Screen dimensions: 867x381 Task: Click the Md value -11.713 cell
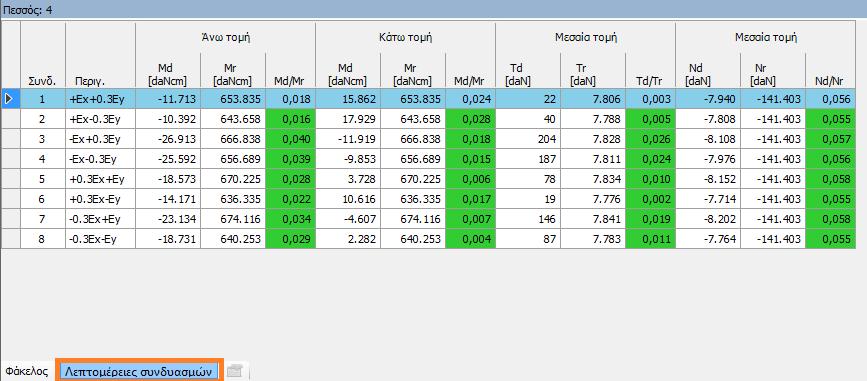click(x=168, y=100)
